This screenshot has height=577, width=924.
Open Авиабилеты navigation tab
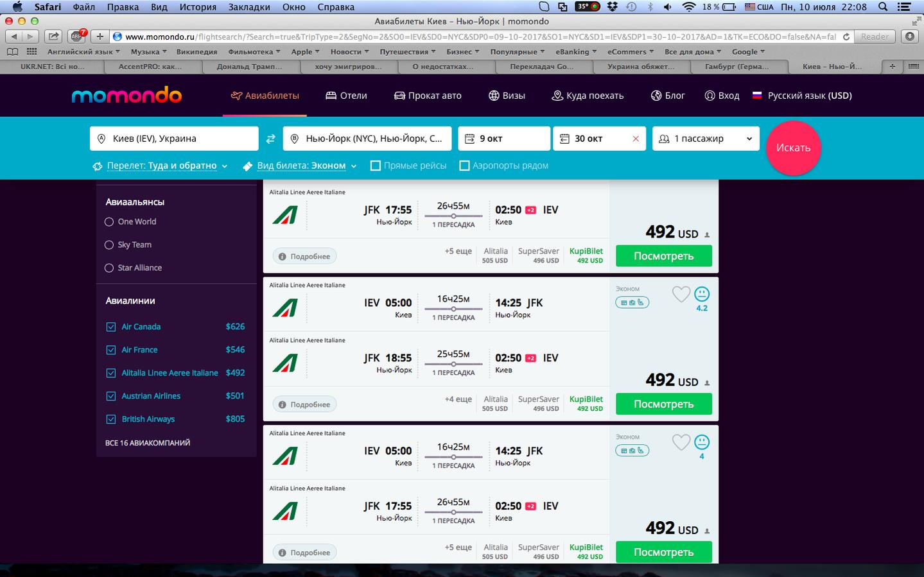coord(265,96)
